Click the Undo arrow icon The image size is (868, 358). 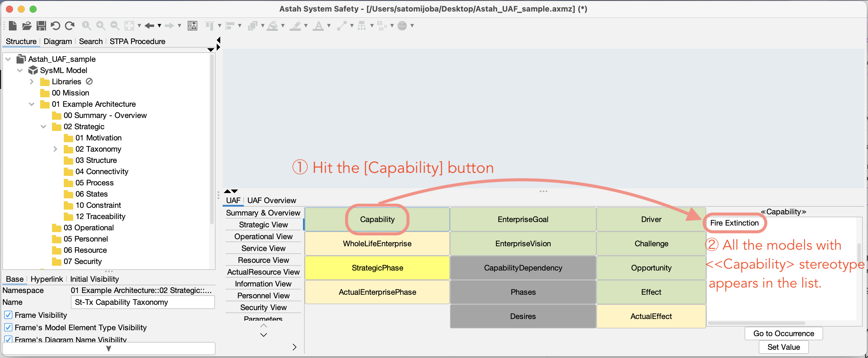point(55,26)
